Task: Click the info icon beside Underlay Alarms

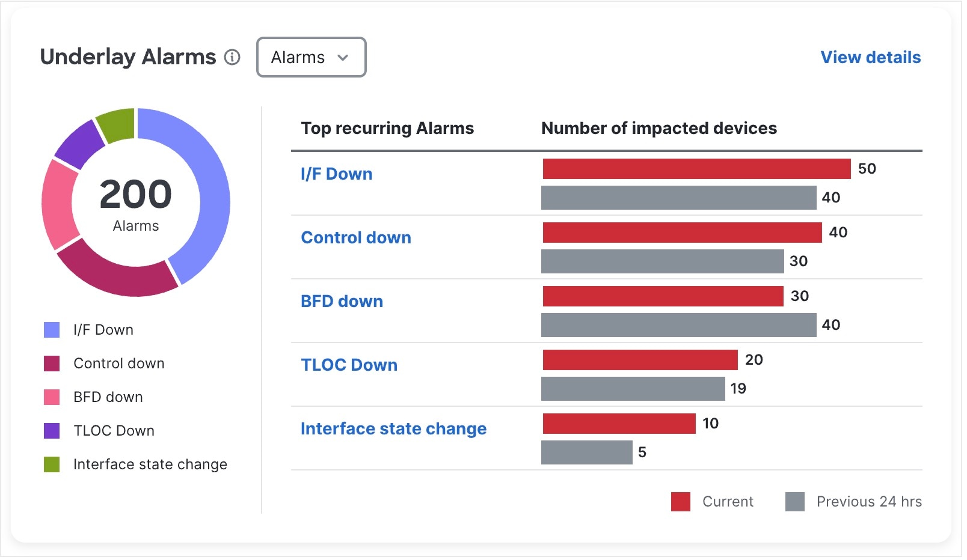Action: coord(233,58)
